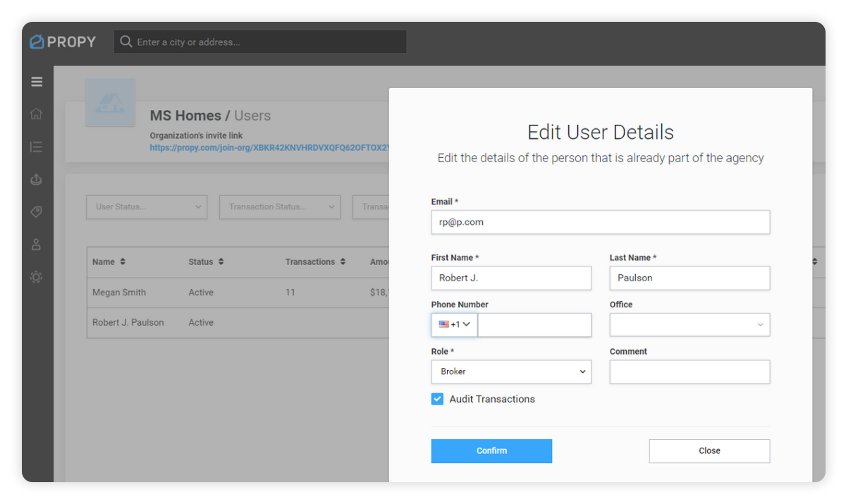Click the search magnifier icon in top bar
846x504 pixels.
[125, 42]
